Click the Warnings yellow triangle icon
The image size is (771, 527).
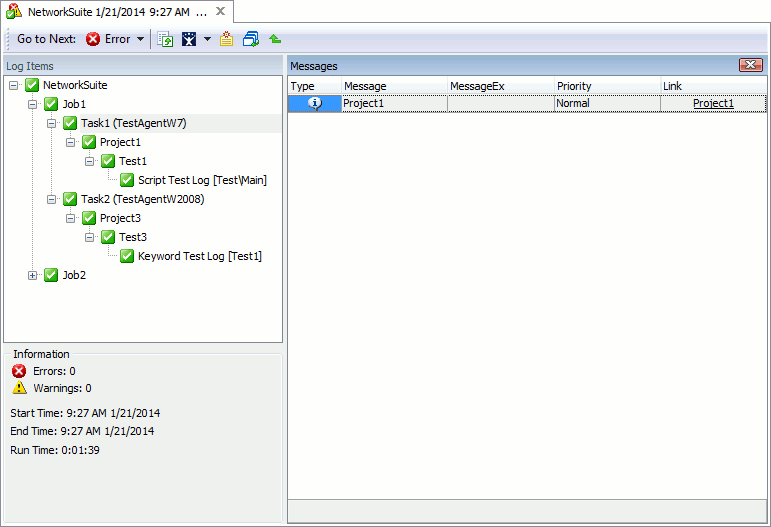(19, 388)
